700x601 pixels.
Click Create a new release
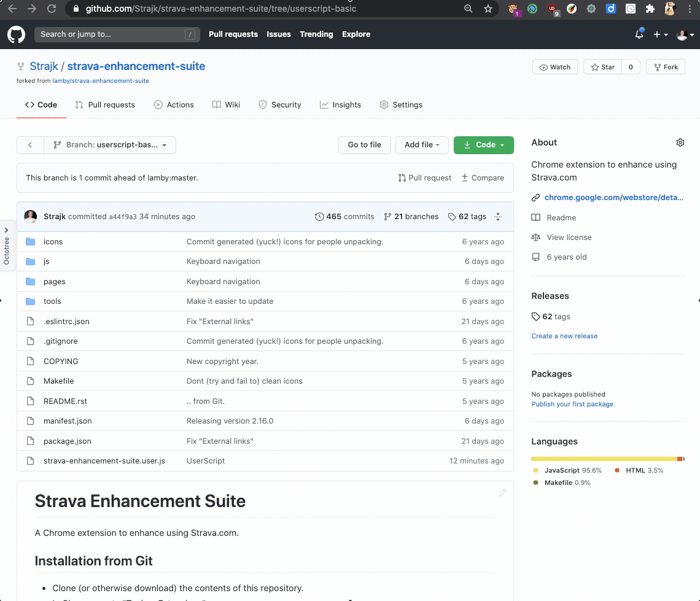tap(564, 336)
